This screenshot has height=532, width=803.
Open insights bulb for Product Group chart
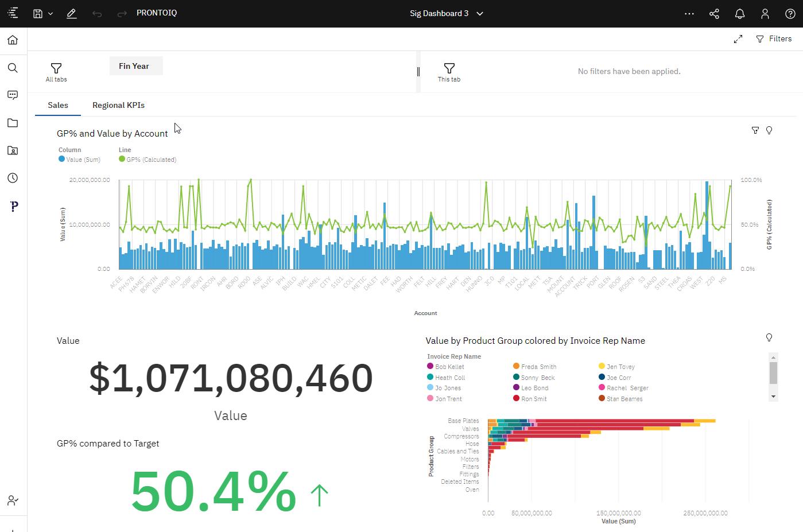pyautogui.click(x=769, y=337)
